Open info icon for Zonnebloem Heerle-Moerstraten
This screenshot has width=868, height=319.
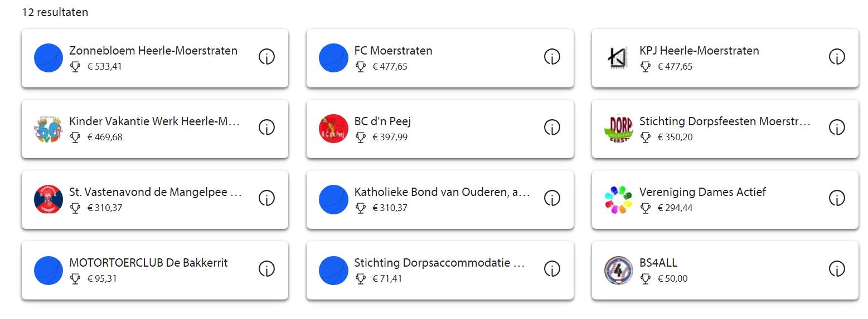click(266, 57)
